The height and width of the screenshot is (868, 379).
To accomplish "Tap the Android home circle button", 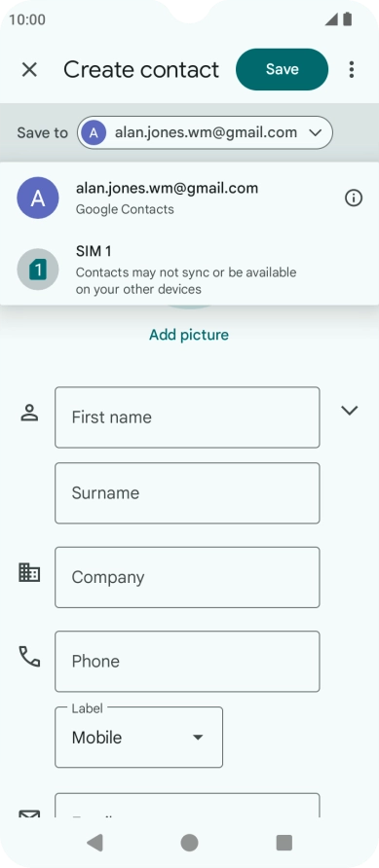I will [189, 843].
